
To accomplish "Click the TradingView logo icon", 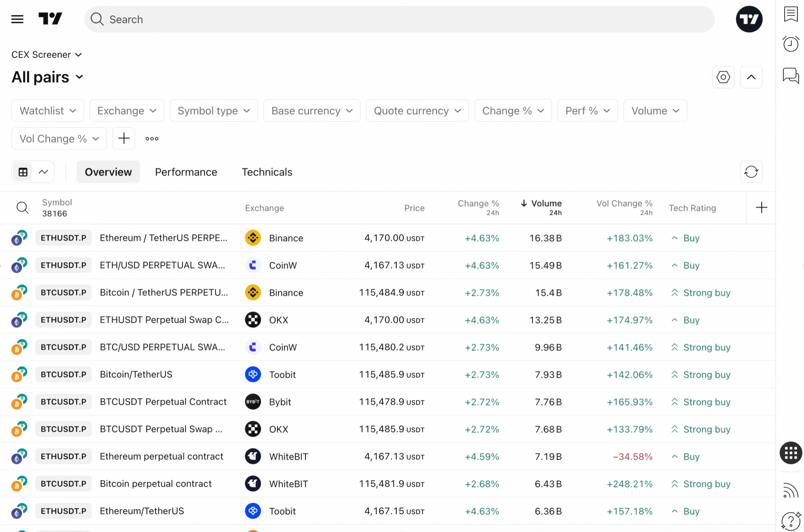I will [x=50, y=19].
